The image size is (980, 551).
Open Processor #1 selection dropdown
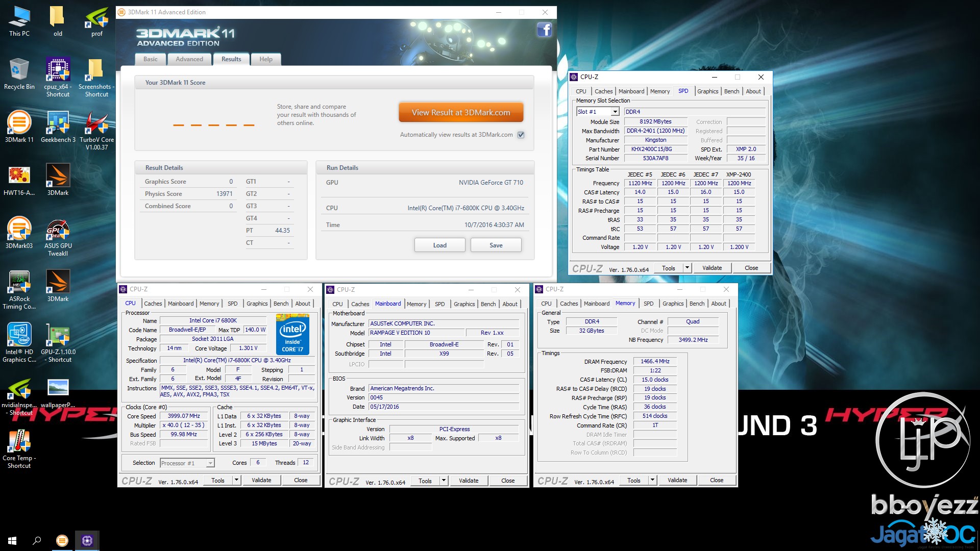coord(187,463)
